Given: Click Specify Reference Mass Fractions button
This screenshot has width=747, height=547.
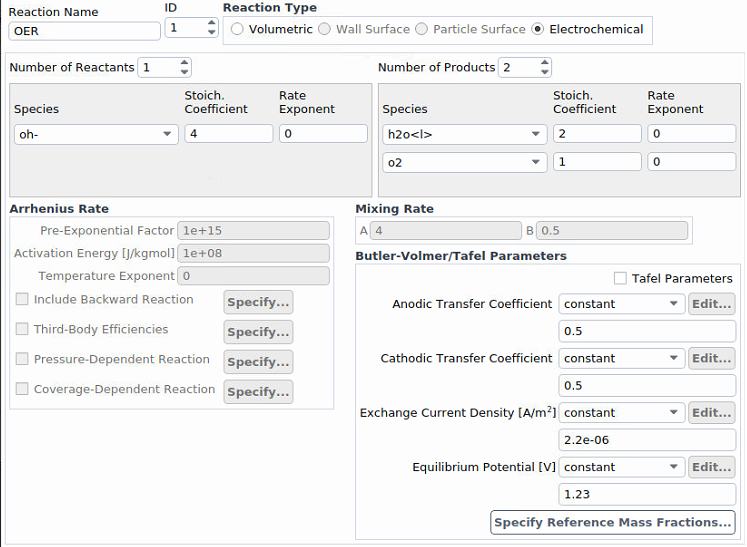Looking at the screenshot, I should (613, 523).
